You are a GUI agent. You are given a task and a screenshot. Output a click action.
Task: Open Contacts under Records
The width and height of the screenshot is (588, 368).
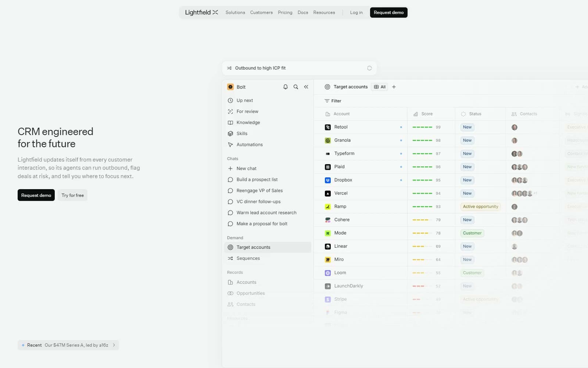[x=268, y=304]
